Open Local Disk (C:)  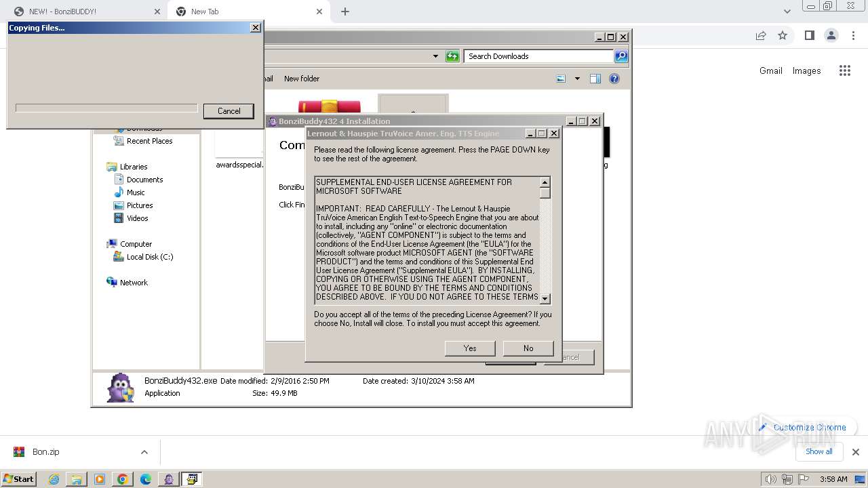149,257
